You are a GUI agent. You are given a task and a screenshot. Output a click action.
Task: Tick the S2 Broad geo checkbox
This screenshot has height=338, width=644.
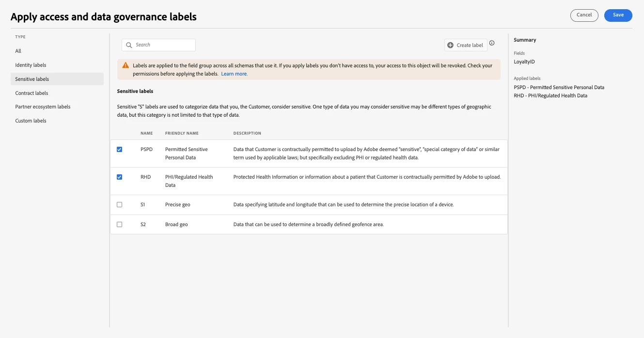click(x=120, y=225)
